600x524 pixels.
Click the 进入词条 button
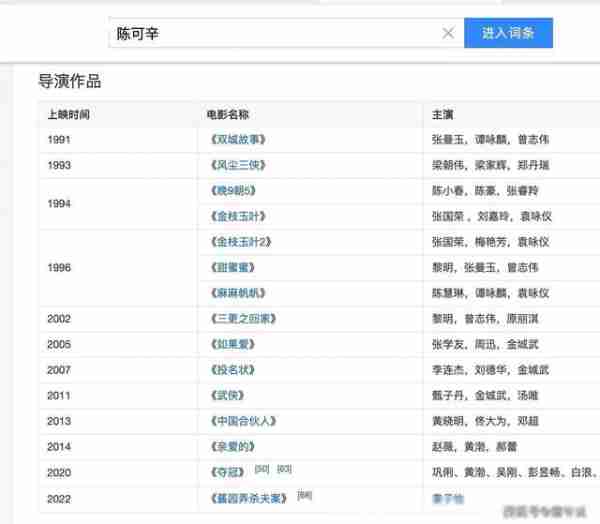coord(508,33)
